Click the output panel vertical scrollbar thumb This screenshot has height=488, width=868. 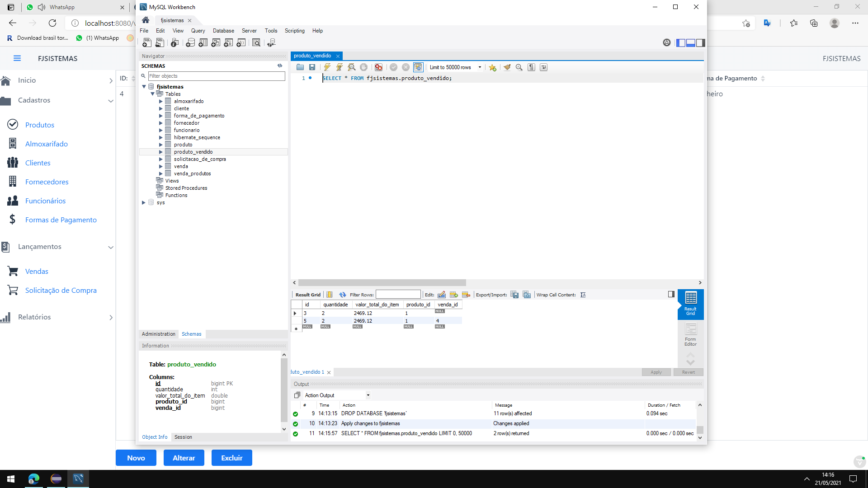point(700,429)
